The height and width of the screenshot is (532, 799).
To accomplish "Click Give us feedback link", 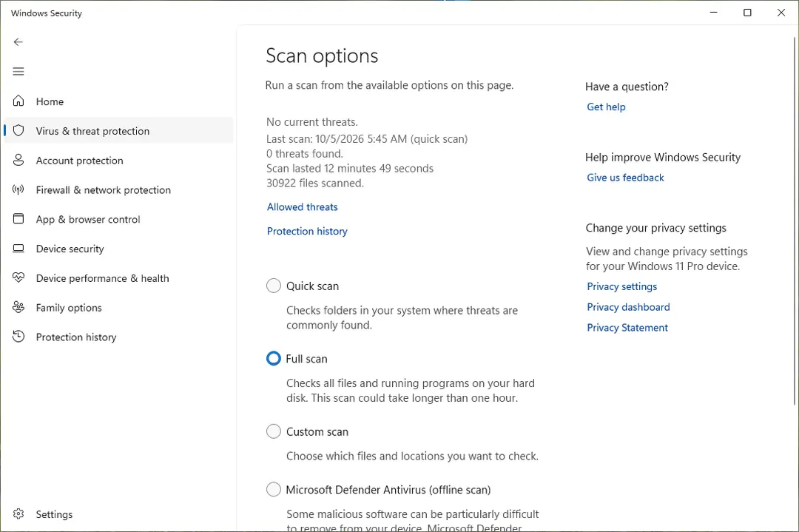I will [625, 178].
